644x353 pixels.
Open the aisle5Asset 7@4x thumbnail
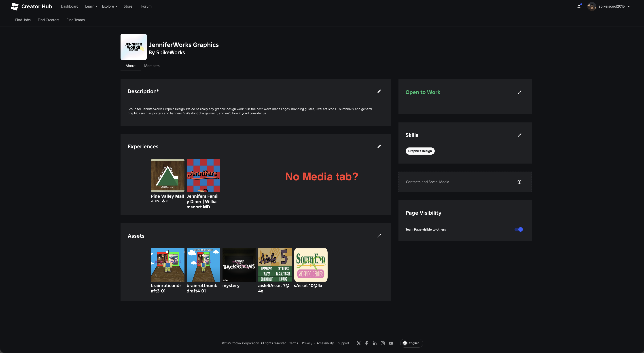point(275,265)
